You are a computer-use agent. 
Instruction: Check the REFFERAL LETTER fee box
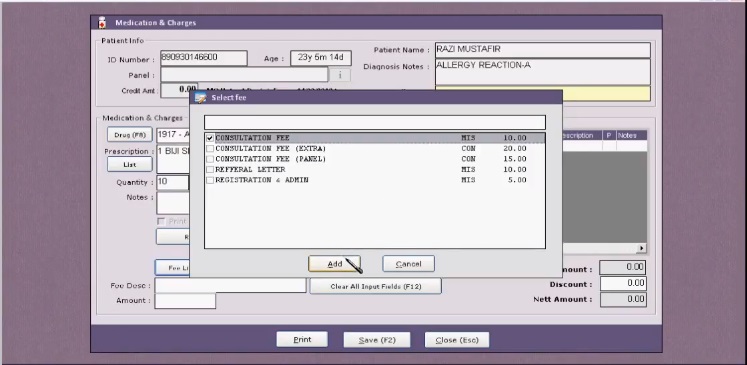point(210,170)
